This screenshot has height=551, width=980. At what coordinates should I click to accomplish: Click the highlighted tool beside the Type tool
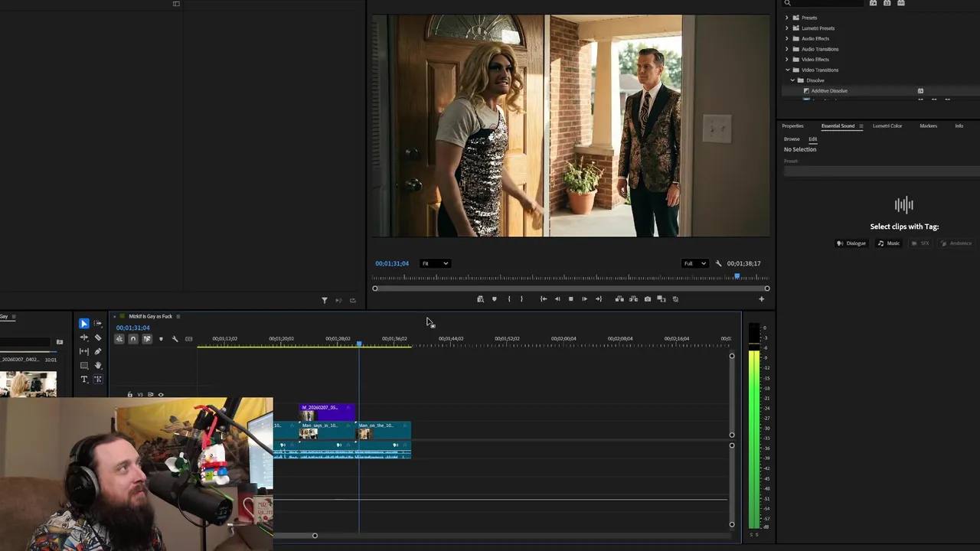coord(98,380)
